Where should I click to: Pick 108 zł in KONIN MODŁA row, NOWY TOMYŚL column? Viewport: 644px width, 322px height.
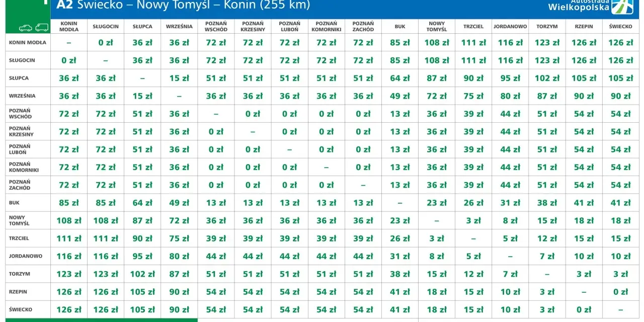[437, 43]
